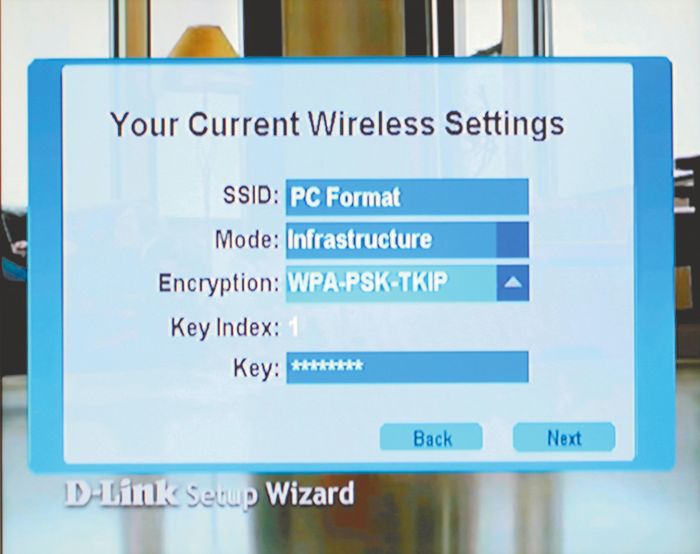This screenshot has height=554, width=700.
Task: Click the Key Index label
Action: tap(225, 328)
